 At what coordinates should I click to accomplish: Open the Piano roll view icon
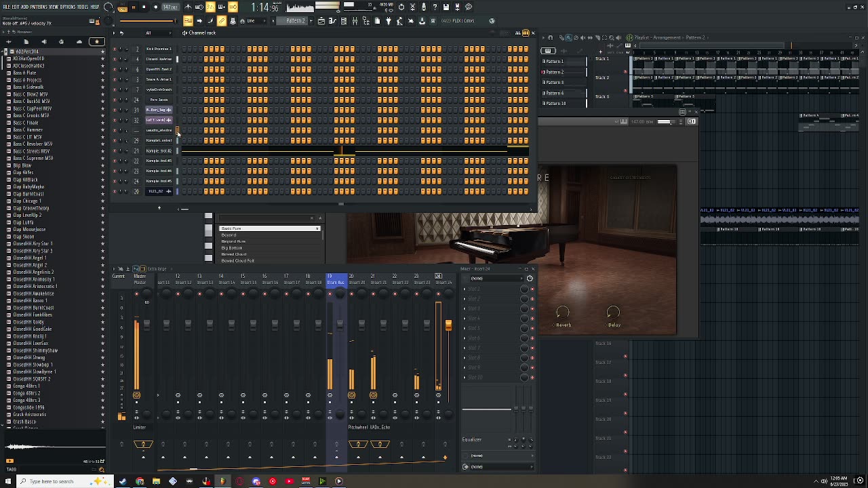pyautogui.click(x=332, y=20)
